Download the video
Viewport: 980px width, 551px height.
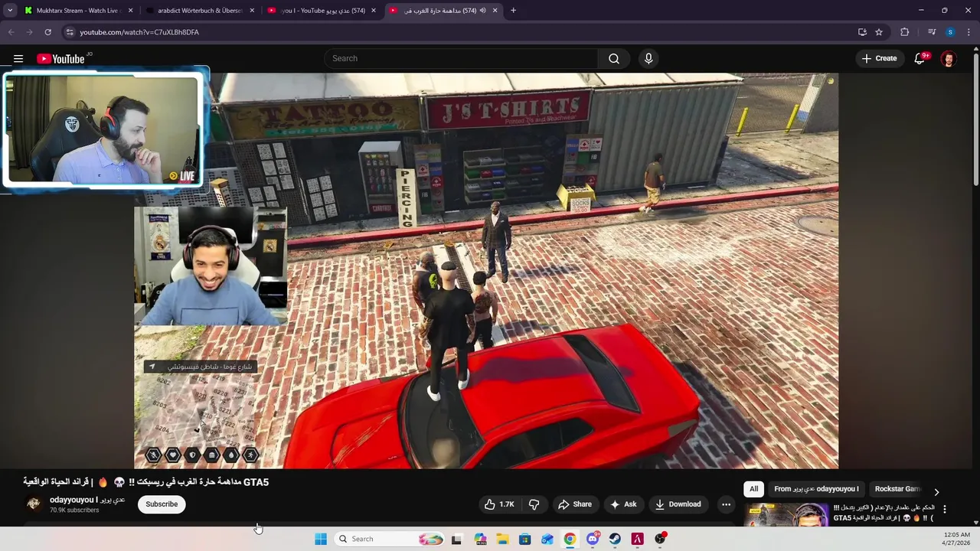pos(678,504)
